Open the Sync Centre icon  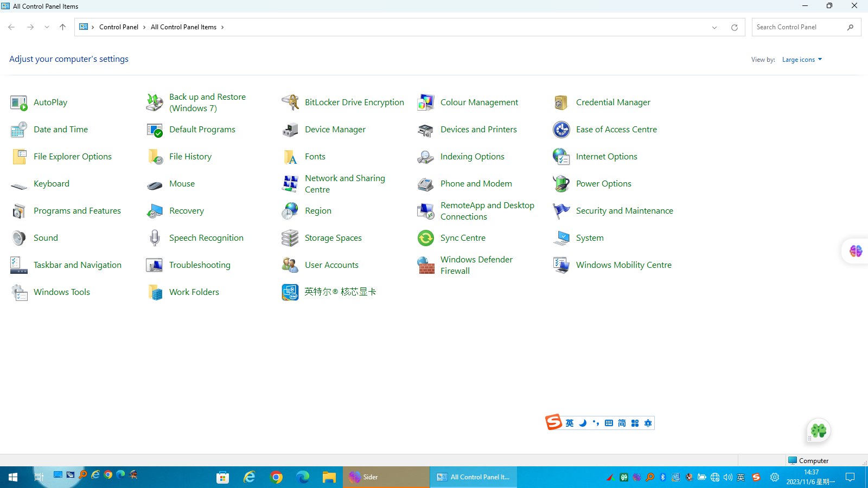[426, 238]
